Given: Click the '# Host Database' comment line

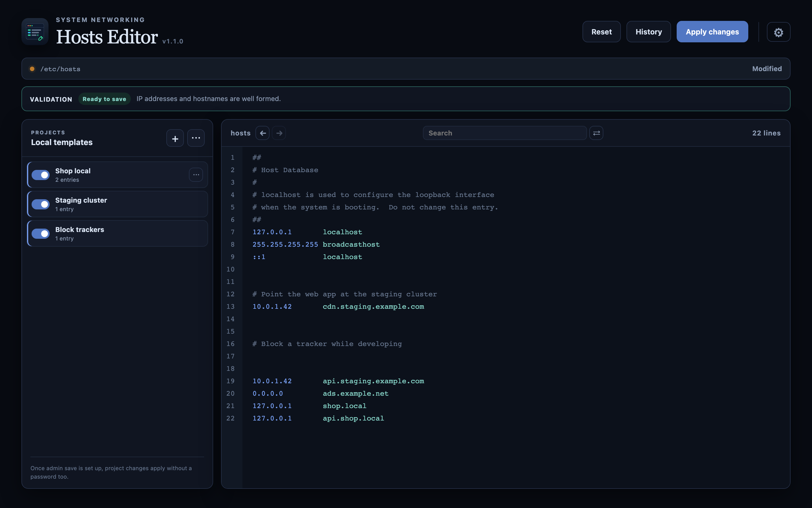Looking at the screenshot, I should point(285,170).
